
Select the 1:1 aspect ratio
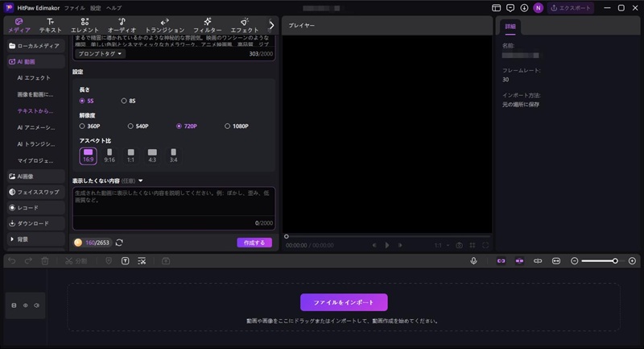coord(130,156)
